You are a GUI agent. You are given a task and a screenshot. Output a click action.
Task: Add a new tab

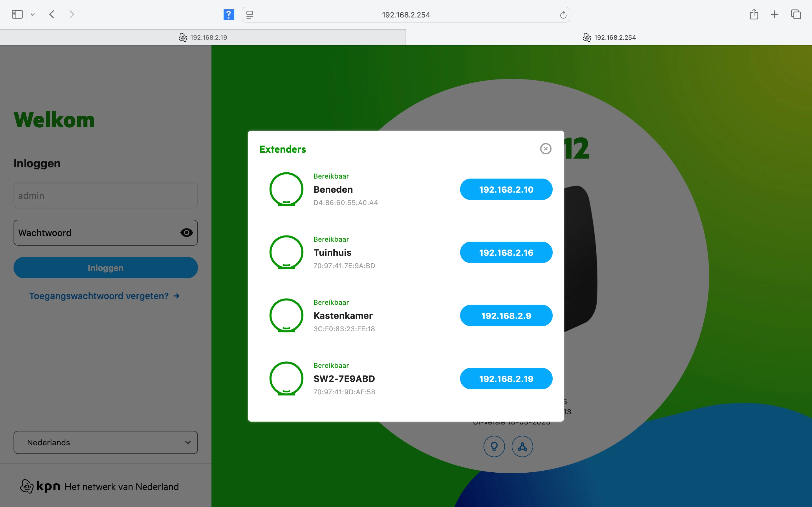[775, 14]
